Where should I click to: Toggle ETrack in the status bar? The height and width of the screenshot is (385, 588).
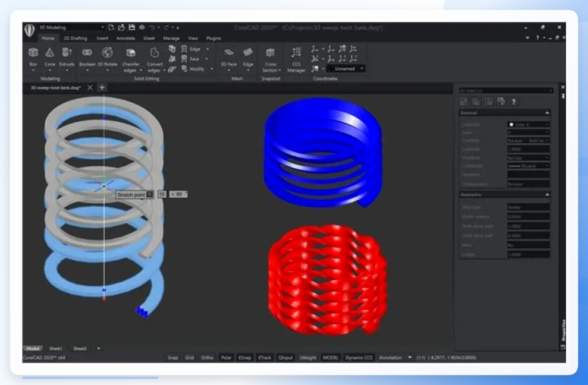click(x=265, y=358)
